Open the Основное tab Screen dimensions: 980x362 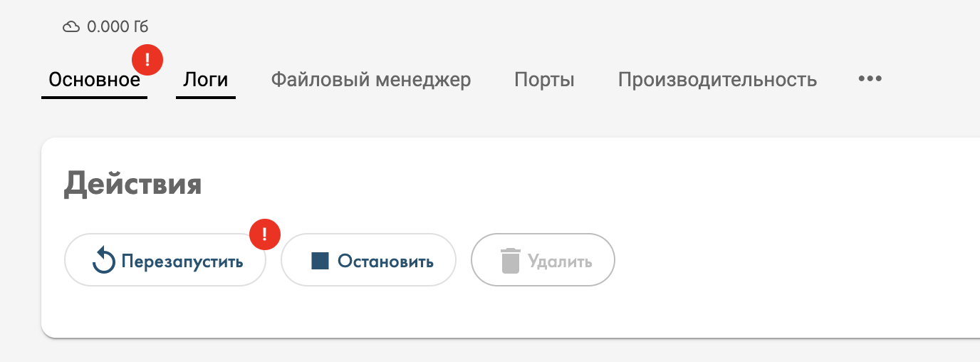(x=94, y=80)
